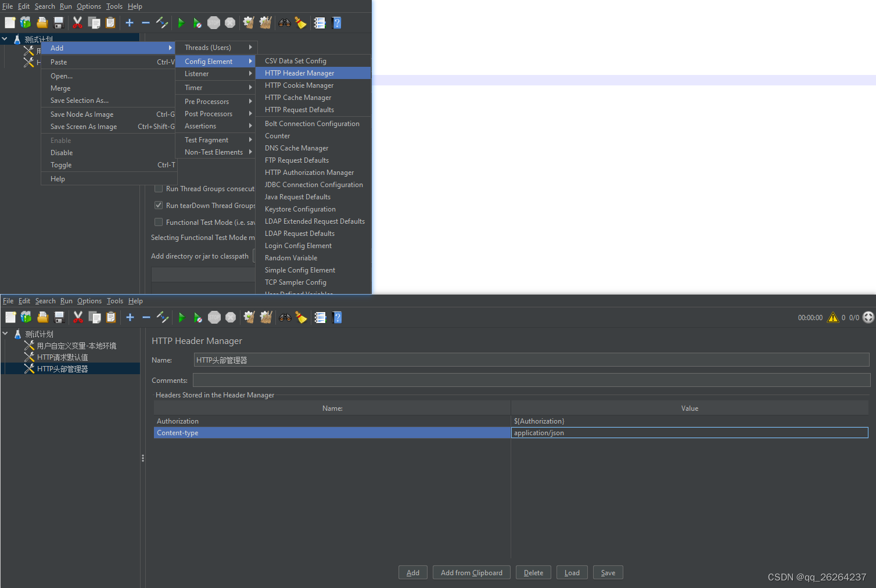Click Start no pauses in the bottom window toolbar
The height and width of the screenshot is (588, 876).
198,317
